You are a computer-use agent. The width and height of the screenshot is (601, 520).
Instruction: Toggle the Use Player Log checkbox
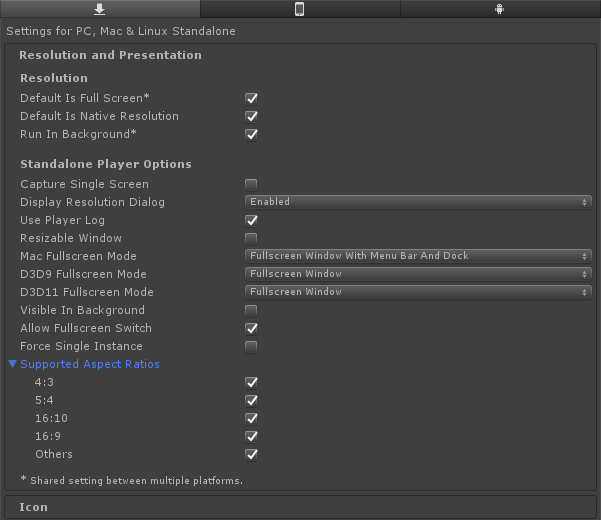(251, 221)
